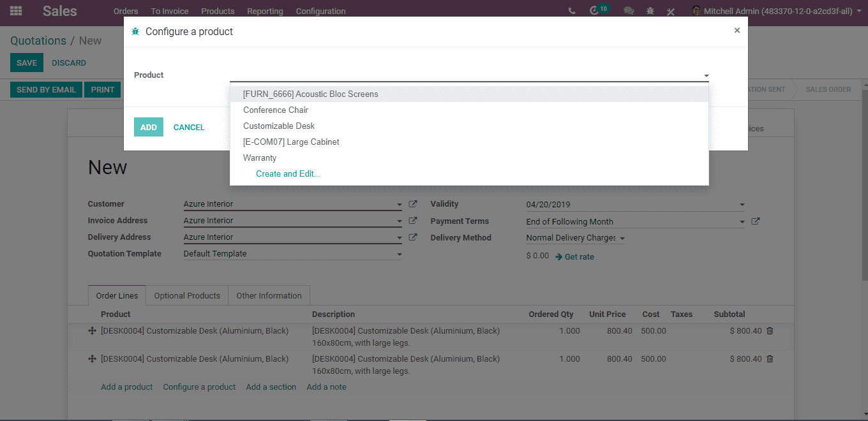
Task: Click the Create and Edit... link
Action: [x=288, y=174]
